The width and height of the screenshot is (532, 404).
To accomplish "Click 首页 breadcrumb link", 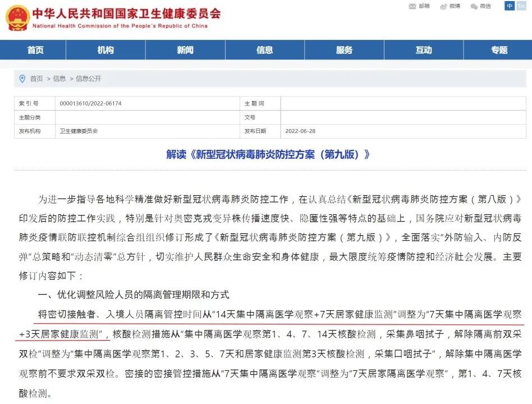I will [36, 79].
